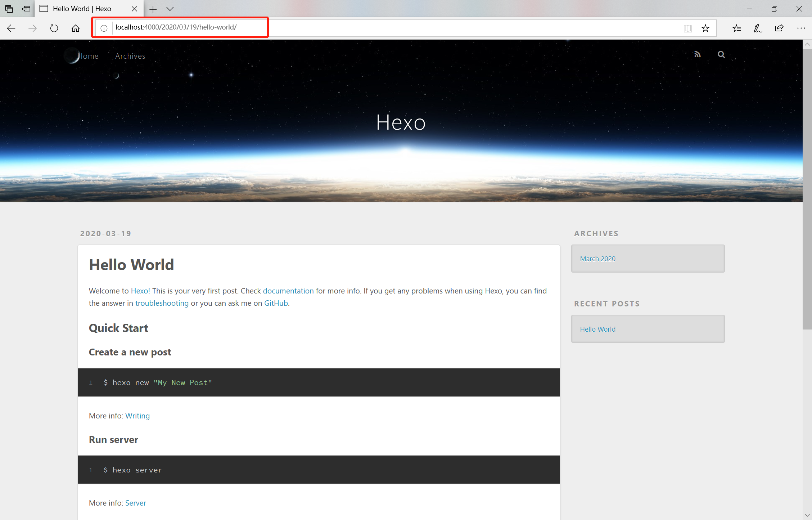Screen dimensions: 812x520
Task: Open March 2020 archive link
Action: (597, 259)
